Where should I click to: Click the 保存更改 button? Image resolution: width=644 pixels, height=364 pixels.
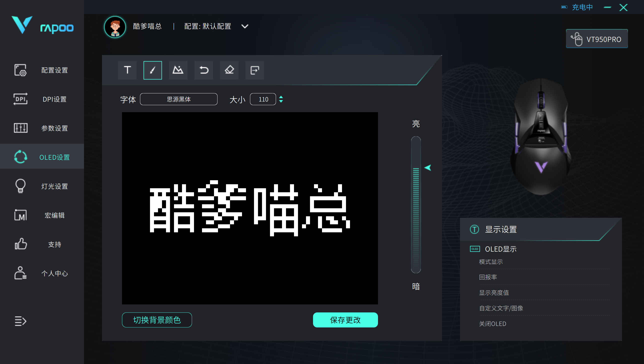(x=345, y=320)
